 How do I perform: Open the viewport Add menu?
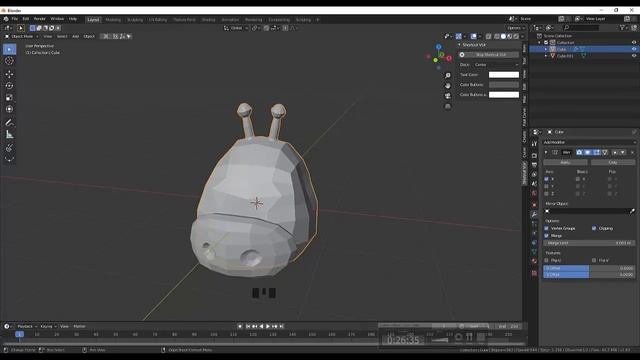tap(76, 36)
